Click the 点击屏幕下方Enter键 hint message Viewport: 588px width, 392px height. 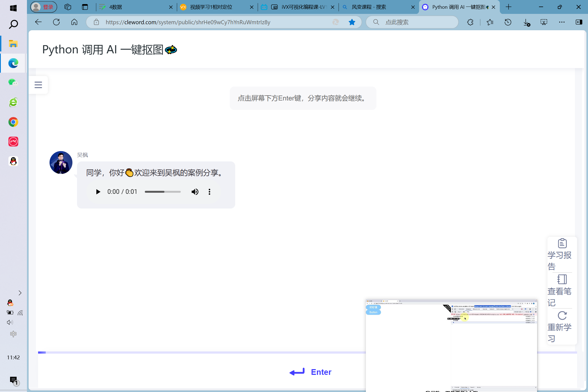[x=303, y=98]
